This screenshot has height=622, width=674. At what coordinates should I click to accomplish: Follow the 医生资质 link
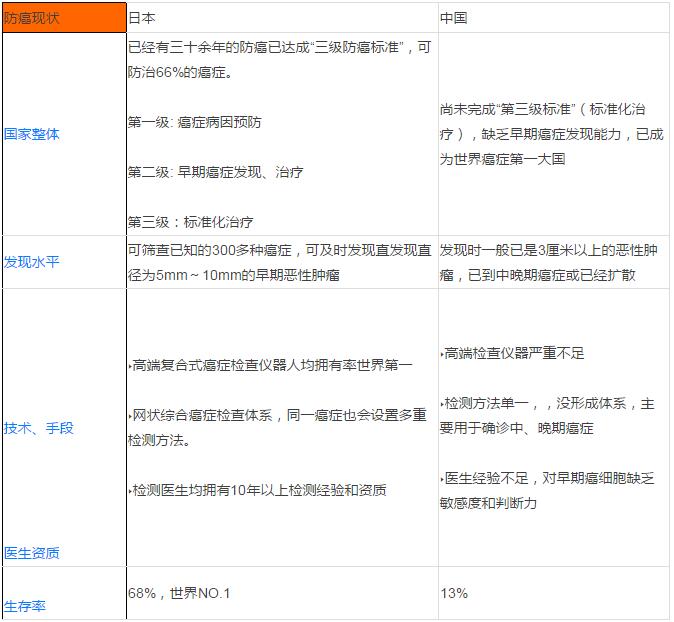click(31, 553)
